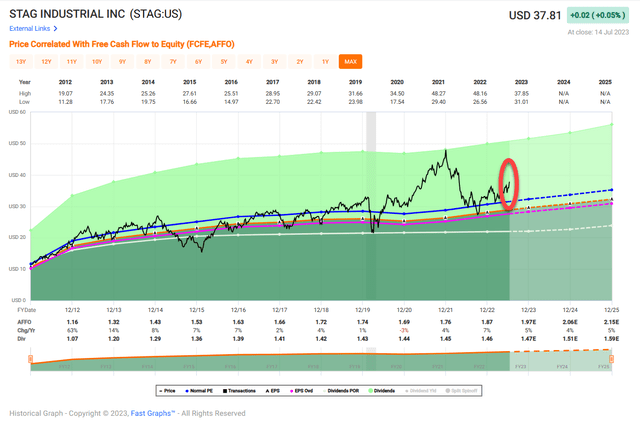Open the Fast Graphs copyright link
This screenshot has width=640, height=421.
(153, 413)
